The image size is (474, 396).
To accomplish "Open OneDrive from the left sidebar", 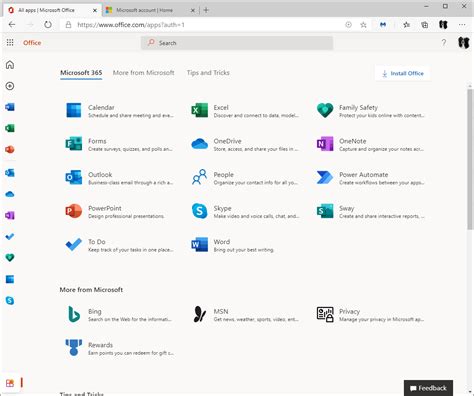I will coord(10,194).
